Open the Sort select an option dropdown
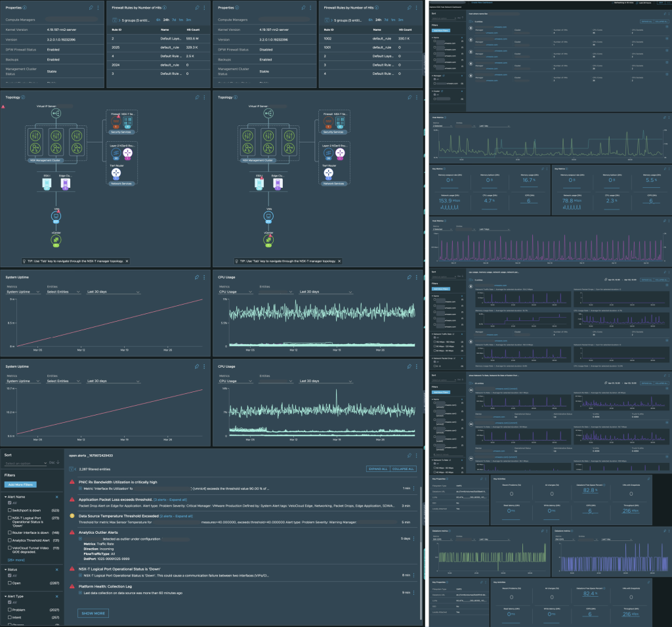 [24, 463]
